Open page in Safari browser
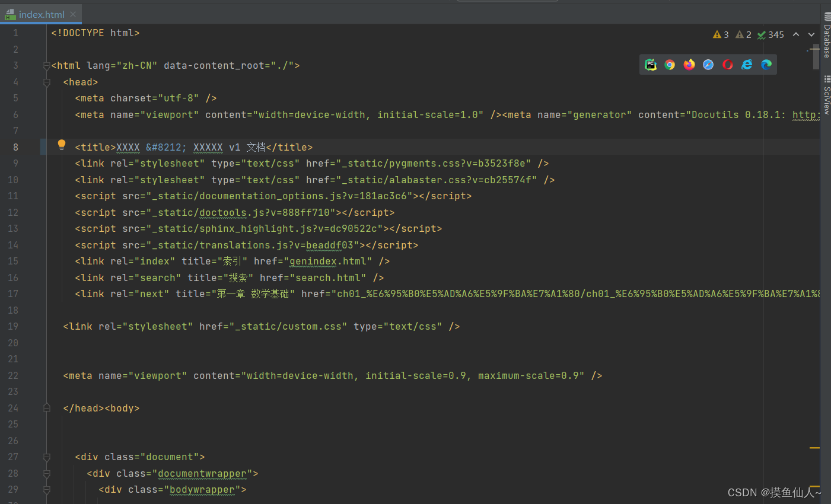 pos(708,65)
